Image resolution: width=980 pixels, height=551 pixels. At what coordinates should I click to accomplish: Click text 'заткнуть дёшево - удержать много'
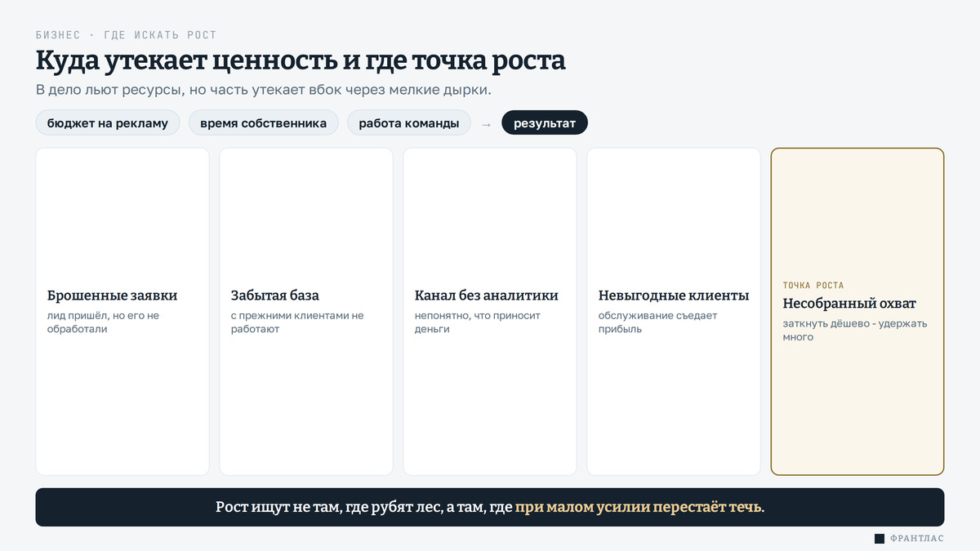tap(855, 331)
